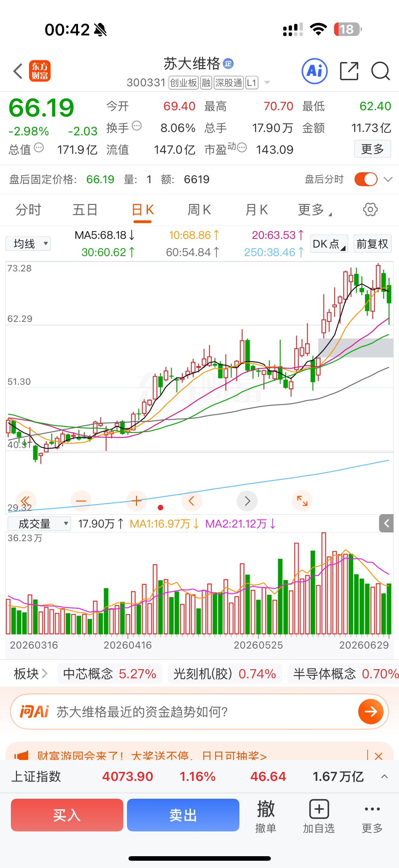Image resolution: width=399 pixels, height=868 pixels.
Task: Open the stock code dropdown triangle
Action: [267, 83]
